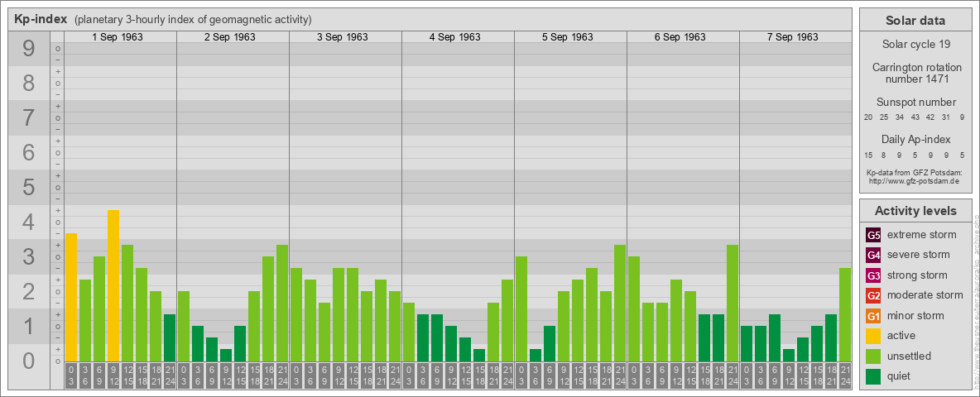This screenshot has width=980, height=397.
Task: Click the 9-12h bar on 7 Sep
Action: [x=788, y=355]
